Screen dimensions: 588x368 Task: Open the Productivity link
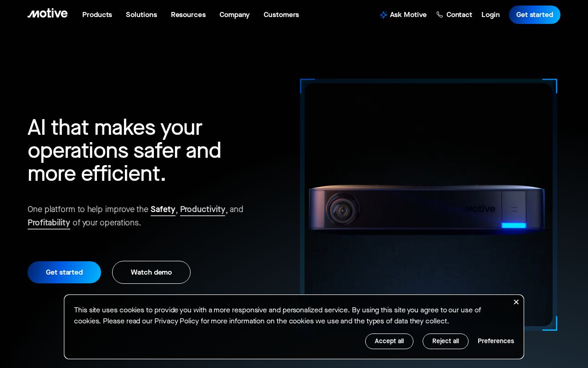click(203, 209)
